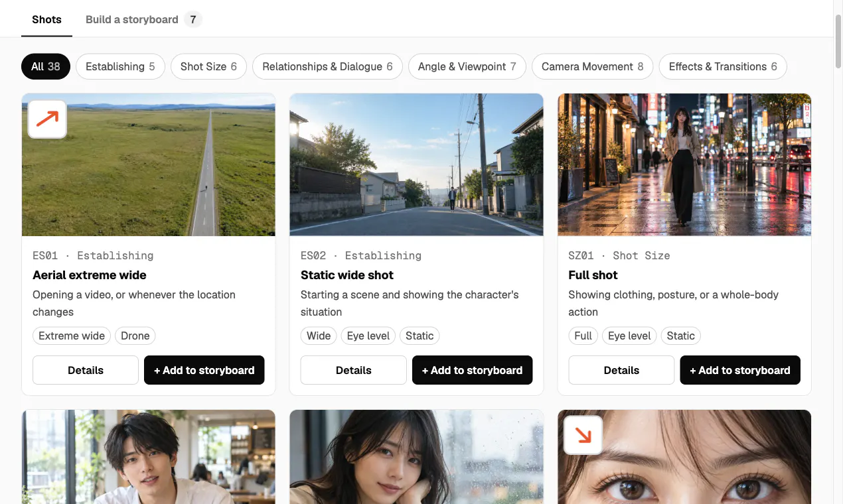Add Full shot to storyboard

coord(740,370)
